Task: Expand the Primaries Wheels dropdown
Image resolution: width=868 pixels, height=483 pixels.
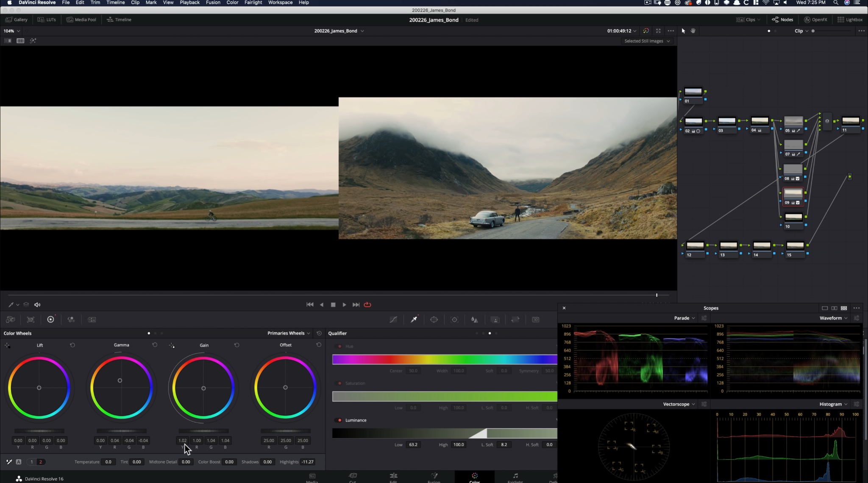Action: (289, 333)
